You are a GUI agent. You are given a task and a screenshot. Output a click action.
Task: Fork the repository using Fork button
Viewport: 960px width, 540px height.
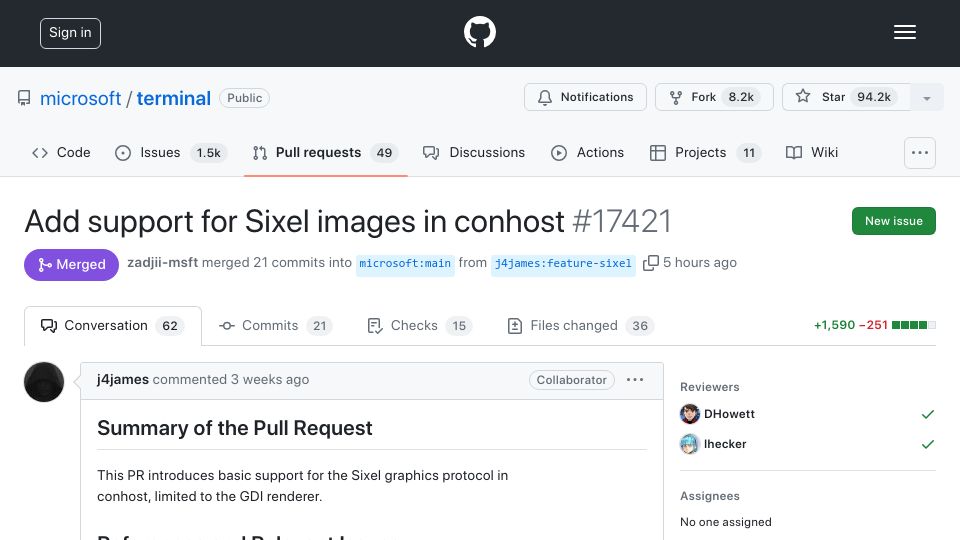(x=714, y=97)
